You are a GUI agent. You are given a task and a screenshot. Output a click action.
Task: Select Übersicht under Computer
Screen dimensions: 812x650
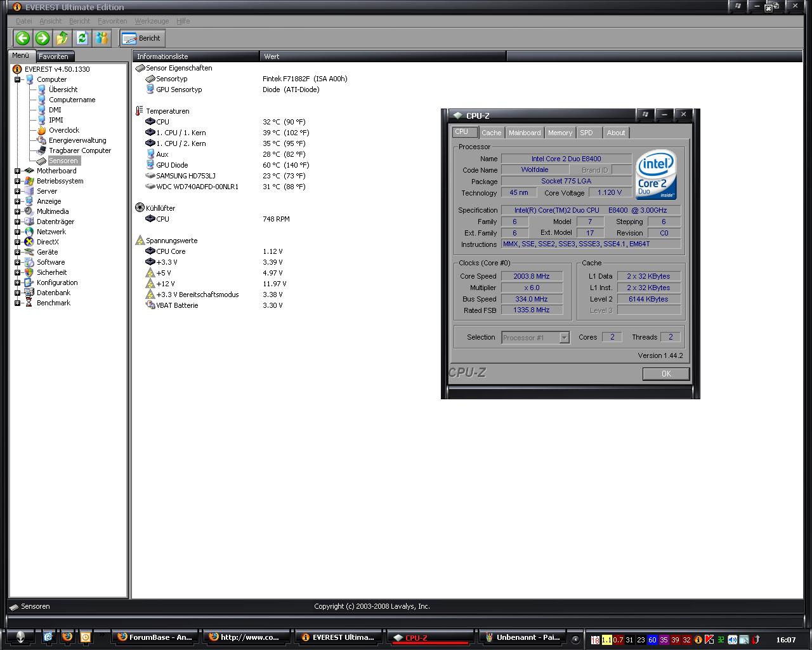pos(63,90)
